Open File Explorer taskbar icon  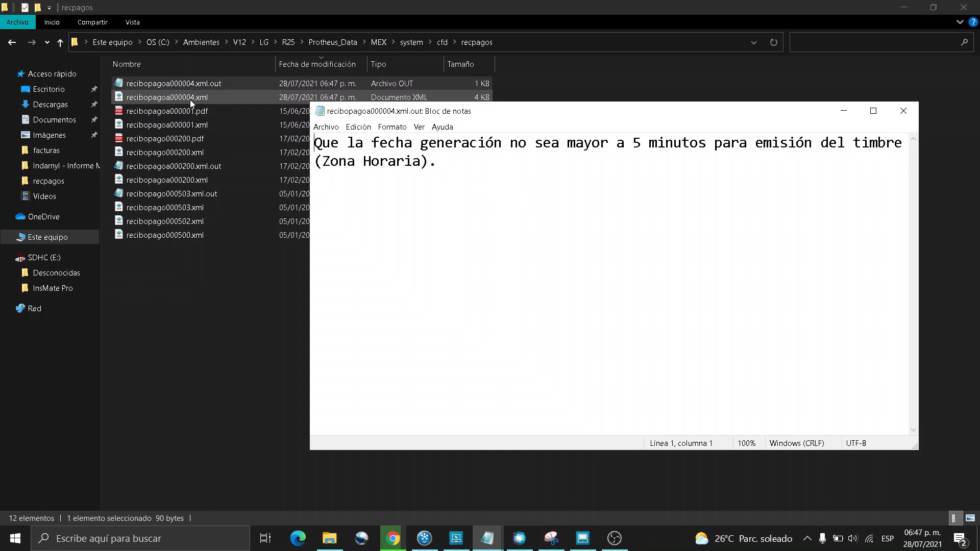pos(330,538)
